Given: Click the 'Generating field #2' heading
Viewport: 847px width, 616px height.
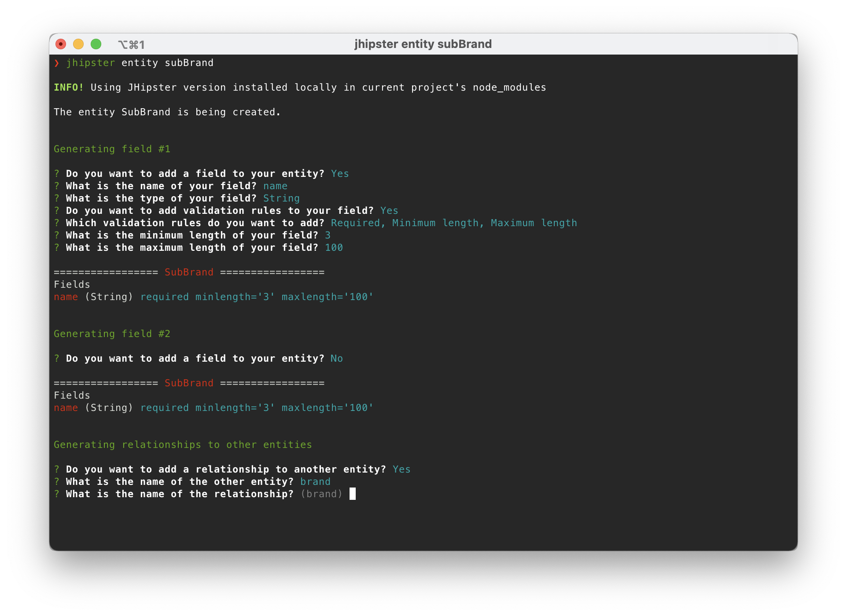Looking at the screenshot, I should click(x=112, y=334).
